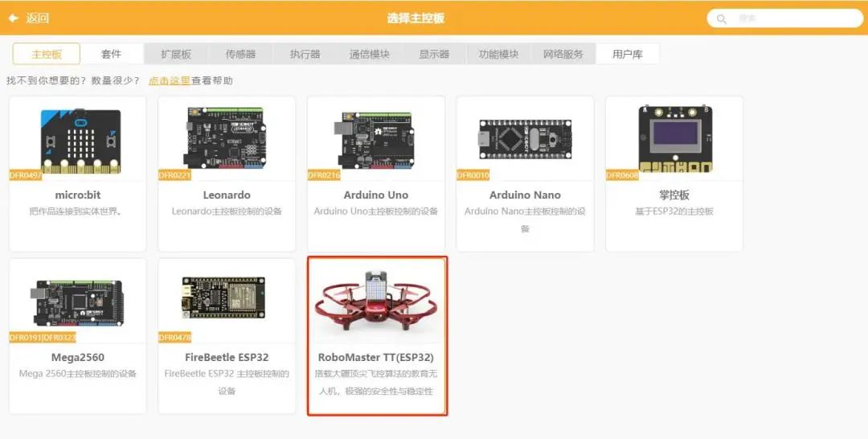
Task: Select the RoboMaster TT drone image
Action: coord(376,301)
